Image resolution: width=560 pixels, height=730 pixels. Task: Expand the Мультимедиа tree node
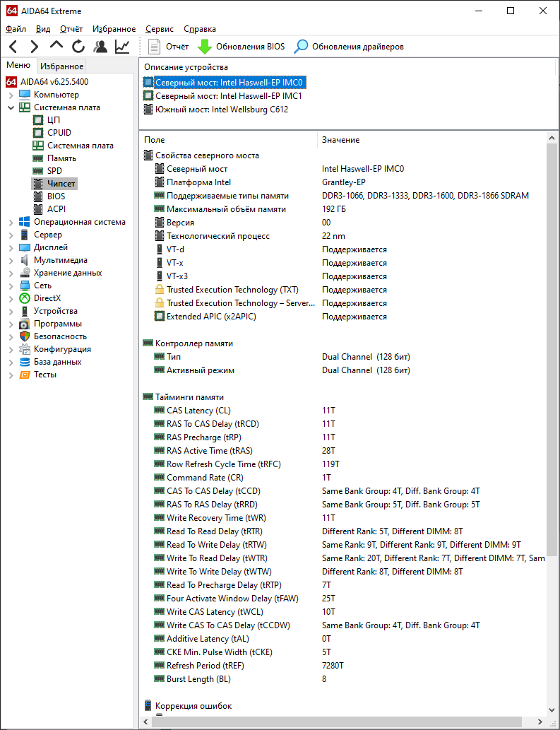pos(11,261)
